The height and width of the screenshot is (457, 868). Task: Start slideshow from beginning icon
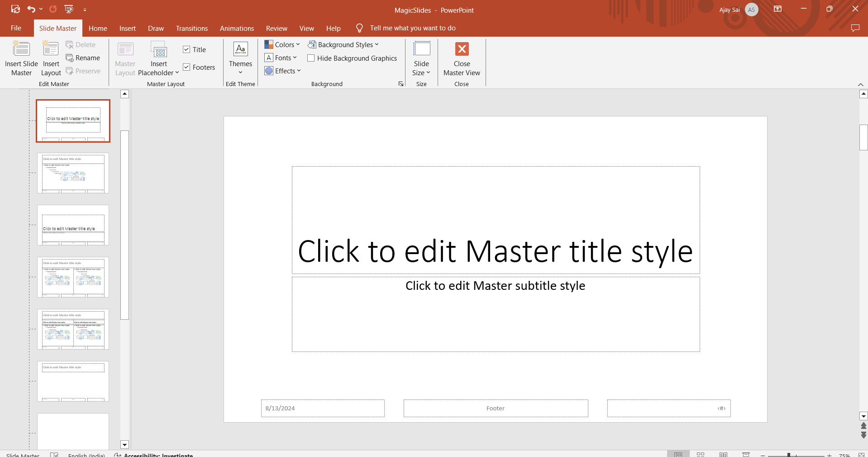coord(69,9)
